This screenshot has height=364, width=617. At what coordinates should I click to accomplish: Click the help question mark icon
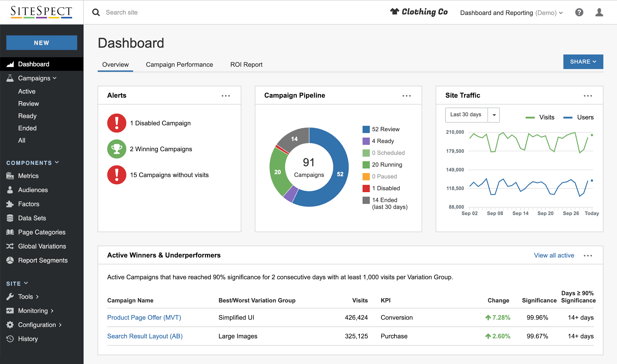[579, 12]
